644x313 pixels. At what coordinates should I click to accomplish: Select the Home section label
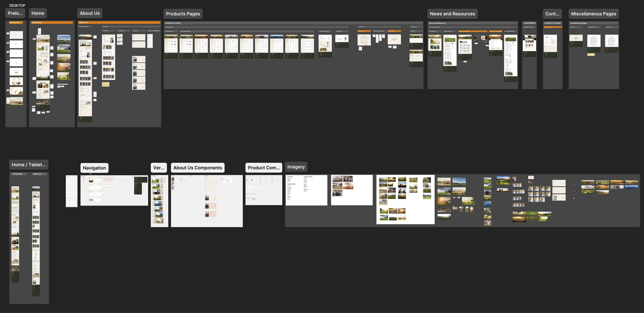(x=38, y=13)
